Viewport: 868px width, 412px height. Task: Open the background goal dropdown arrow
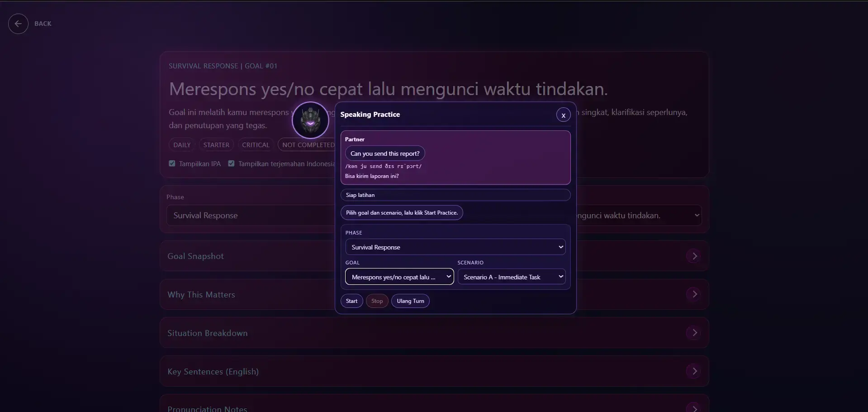(x=697, y=216)
